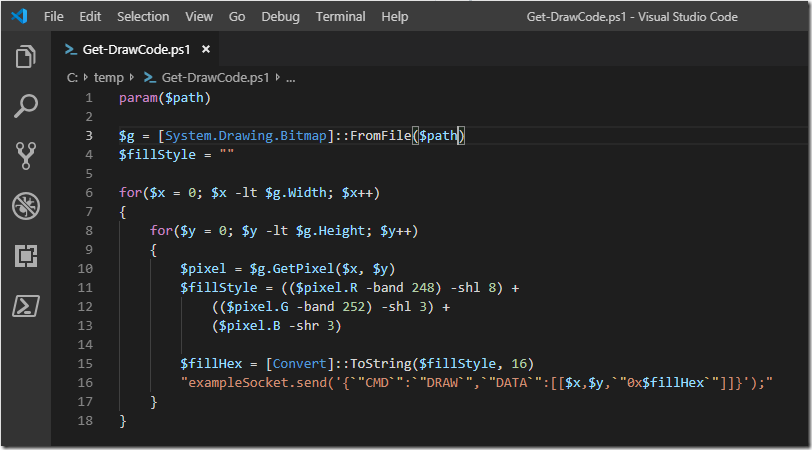
Task: Click '$pixel.B' on line 13
Action: pos(250,326)
